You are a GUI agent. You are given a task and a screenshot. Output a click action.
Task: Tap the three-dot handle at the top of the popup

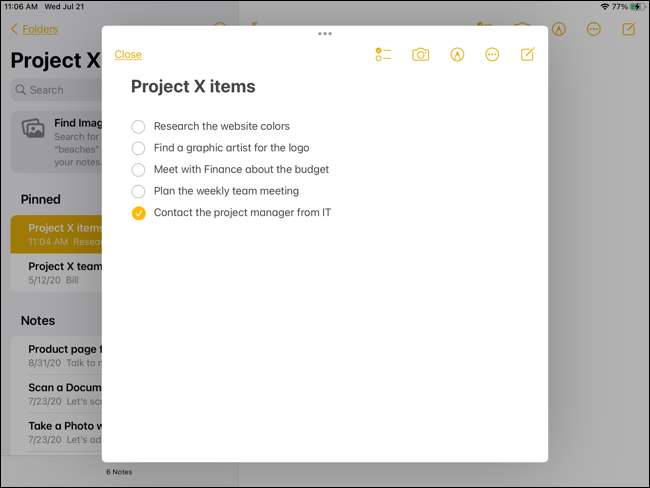[x=325, y=34]
